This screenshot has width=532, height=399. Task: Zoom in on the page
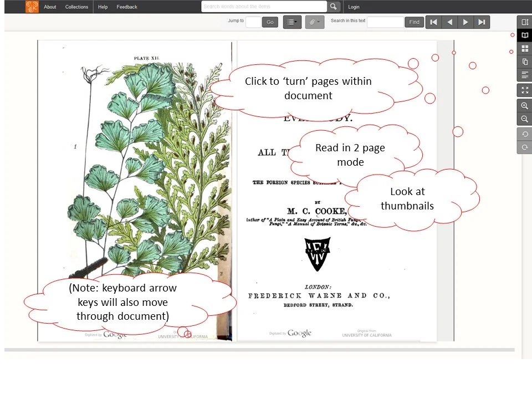pos(525,106)
